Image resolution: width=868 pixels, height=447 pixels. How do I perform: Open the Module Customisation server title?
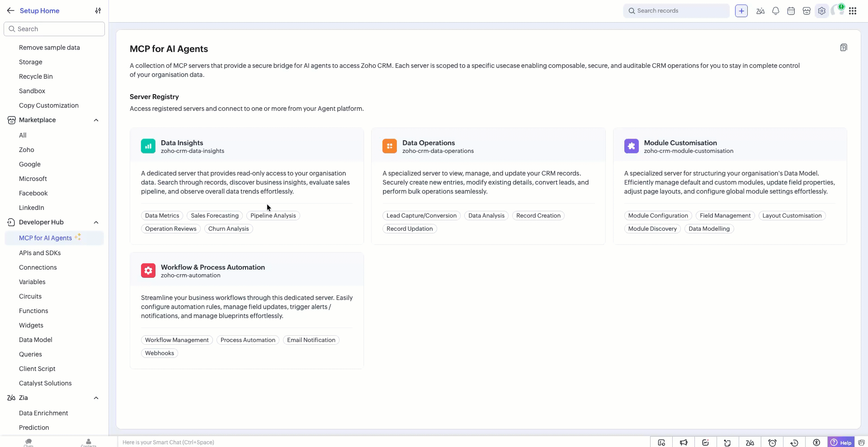[x=680, y=143]
